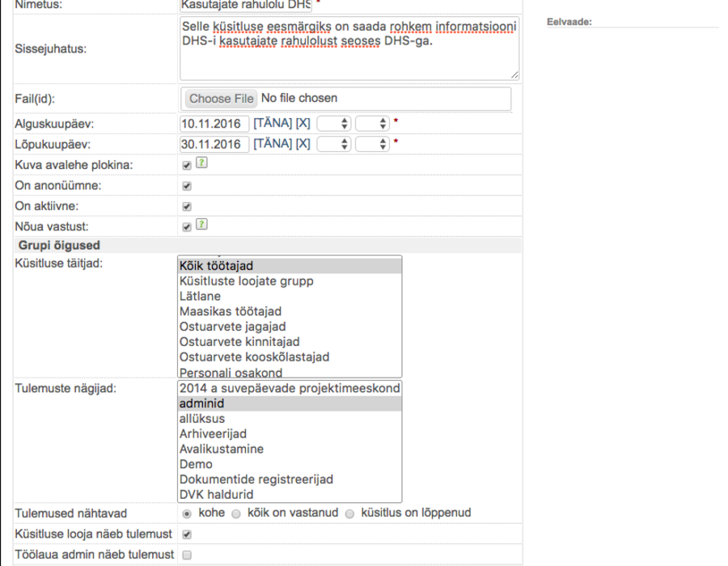Select 'Ostuarvete kooskõlastajad' list option
Image resolution: width=728 pixels, height=566 pixels.
(290, 357)
